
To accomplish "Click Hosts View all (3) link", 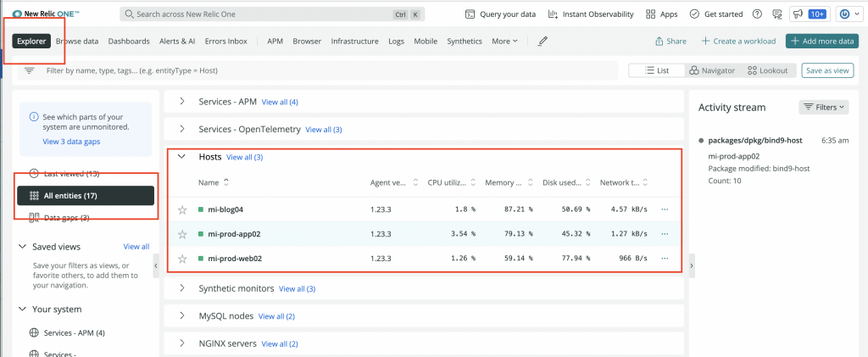I will (245, 157).
